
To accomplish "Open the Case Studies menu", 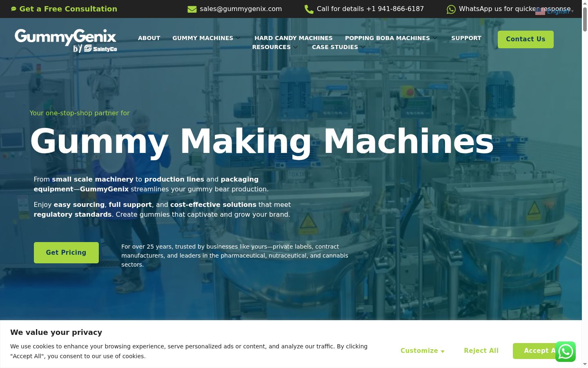I will (x=335, y=47).
